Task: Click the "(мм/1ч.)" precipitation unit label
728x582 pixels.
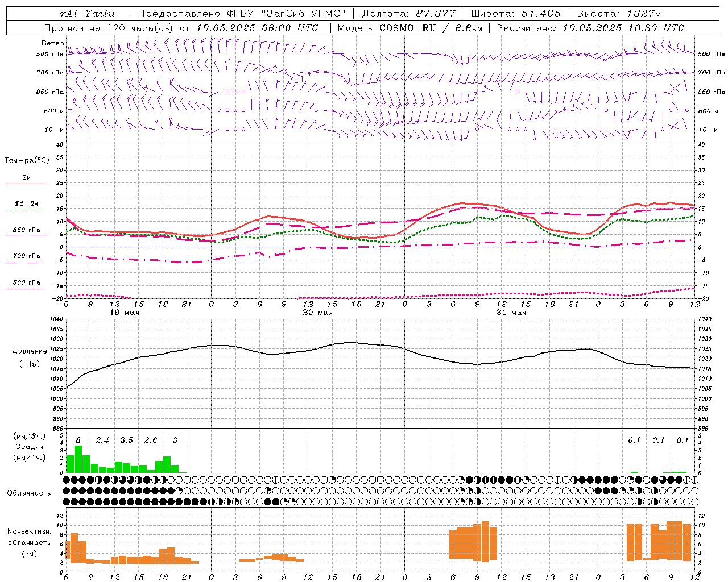Action: pyautogui.click(x=29, y=458)
